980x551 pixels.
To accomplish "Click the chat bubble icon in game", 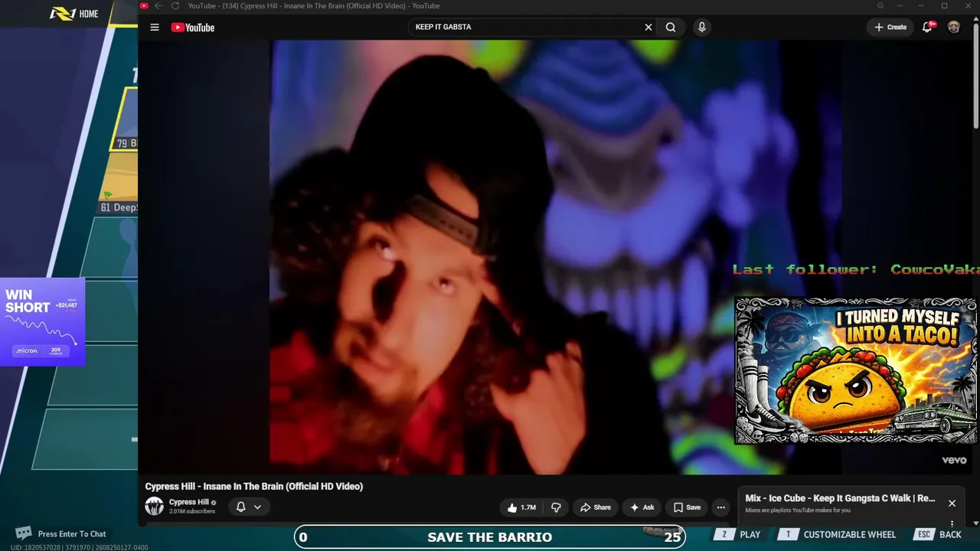I will 24,533.
